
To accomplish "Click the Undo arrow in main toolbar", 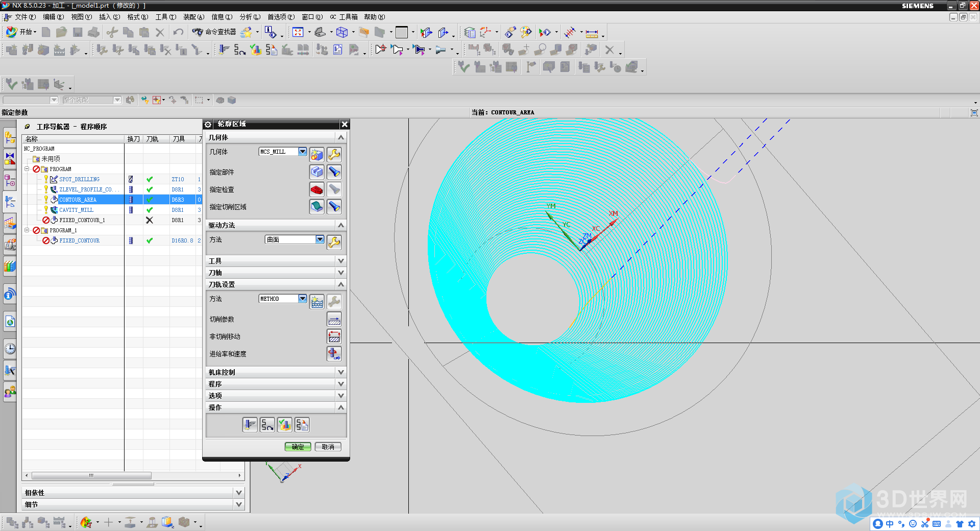I will point(178,32).
